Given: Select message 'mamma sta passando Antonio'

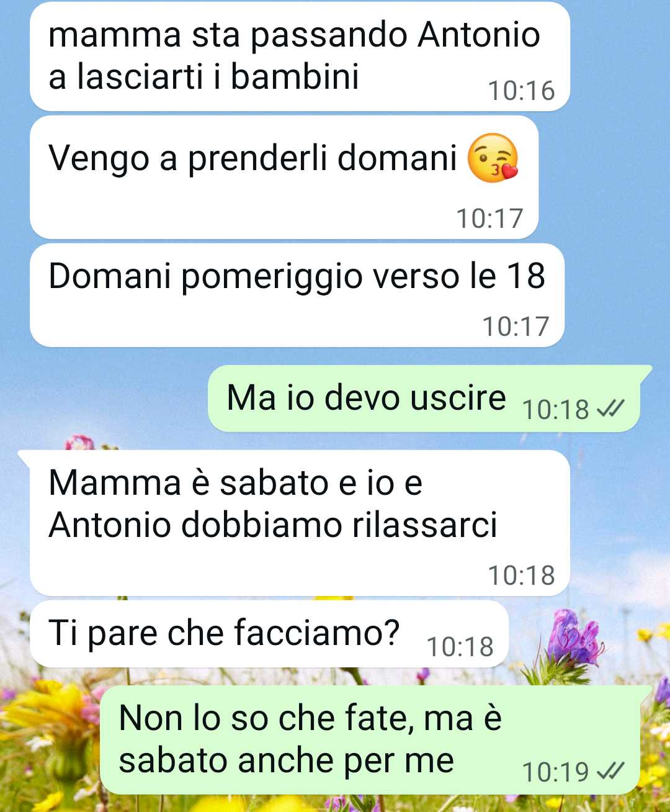Looking at the screenshot, I should coord(300,56).
